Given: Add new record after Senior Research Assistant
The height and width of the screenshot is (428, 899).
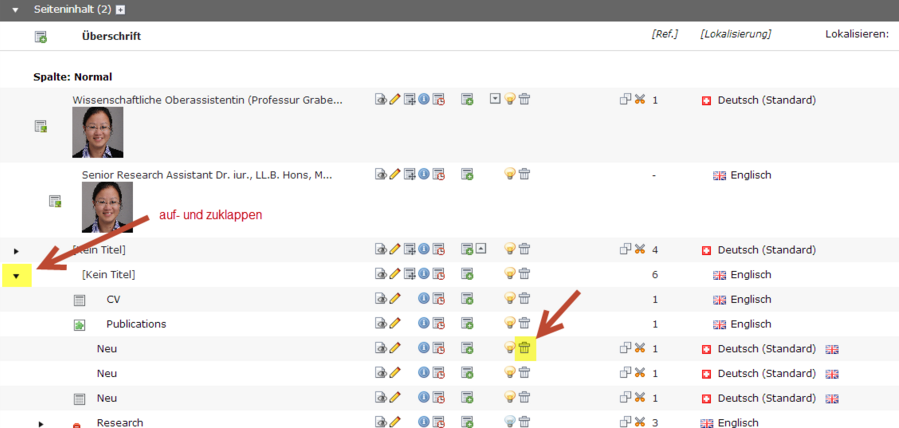Looking at the screenshot, I should 467,174.
